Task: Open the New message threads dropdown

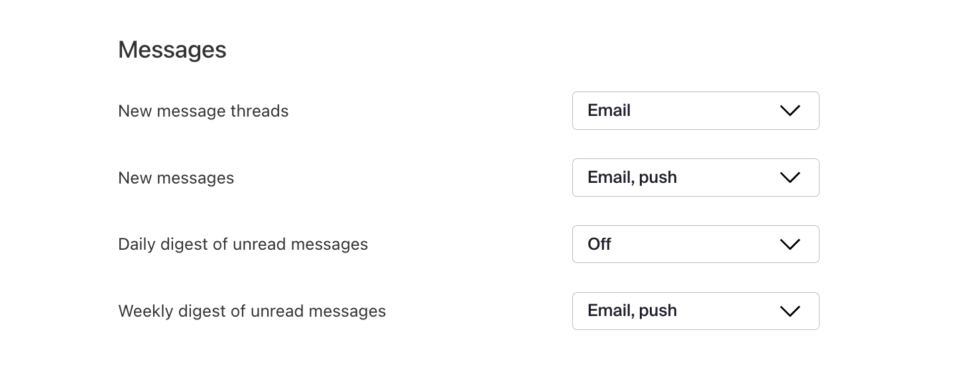Action: point(695,111)
